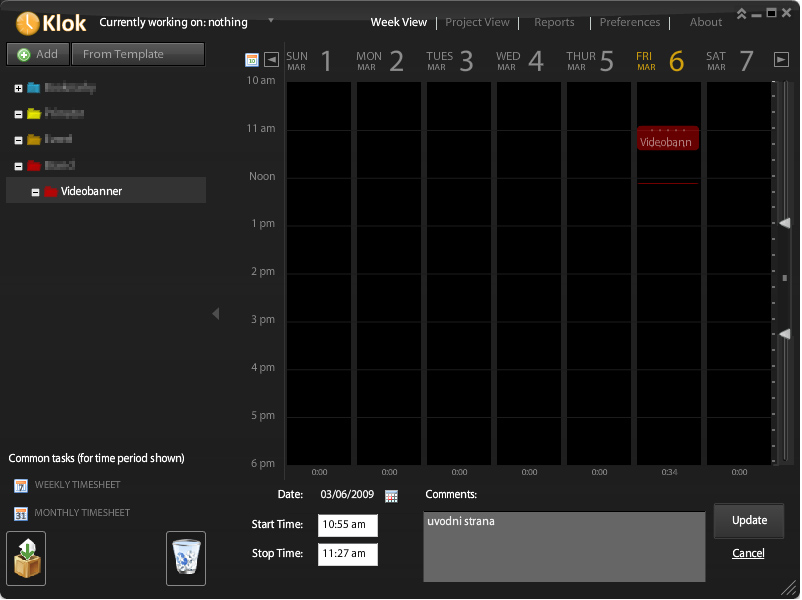Select the SAT MAR 7 day header
The height and width of the screenshot is (600, 802).
tap(730, 61)
